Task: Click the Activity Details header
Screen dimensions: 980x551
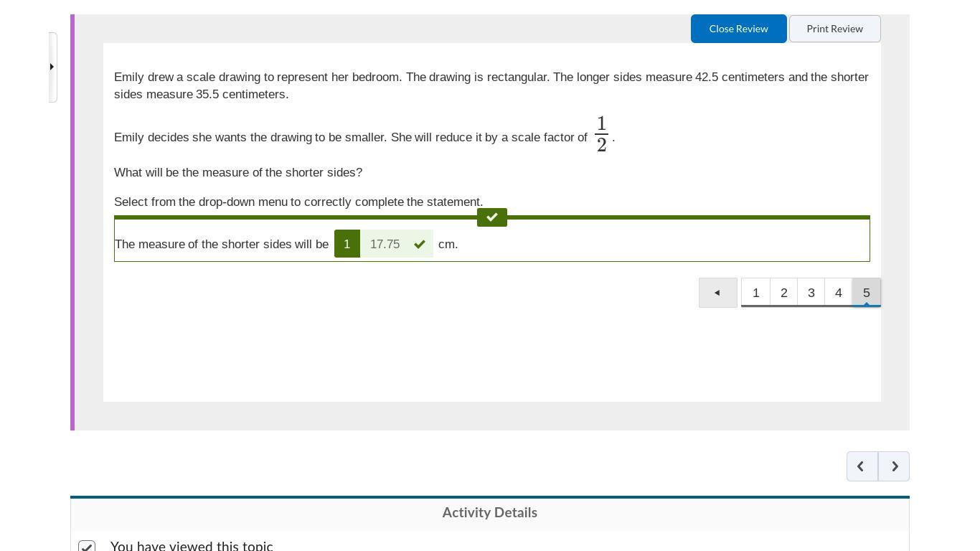Action: coord(489,513)
